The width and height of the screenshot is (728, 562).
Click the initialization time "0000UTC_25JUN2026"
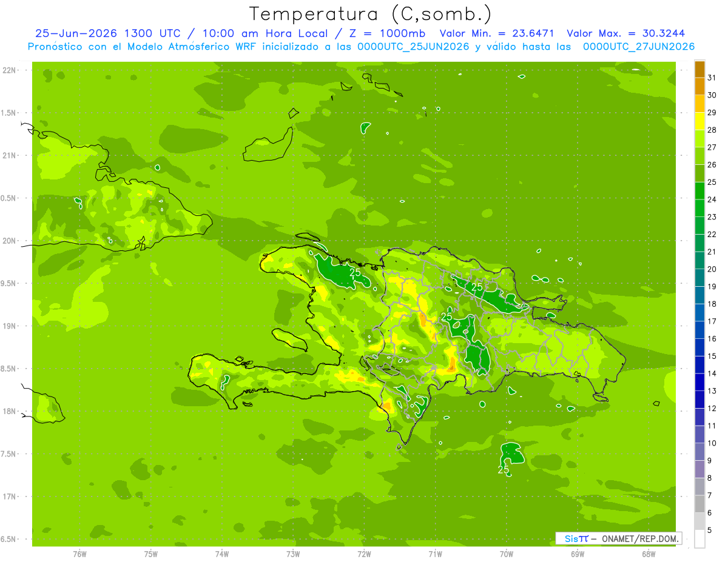pyautogui.click(x=414, y=47)
